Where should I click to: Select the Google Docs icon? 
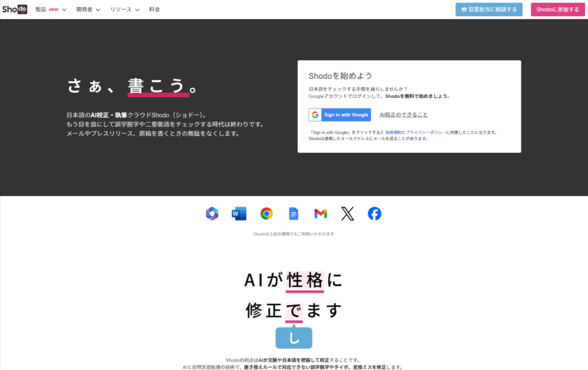coord(293,214)
